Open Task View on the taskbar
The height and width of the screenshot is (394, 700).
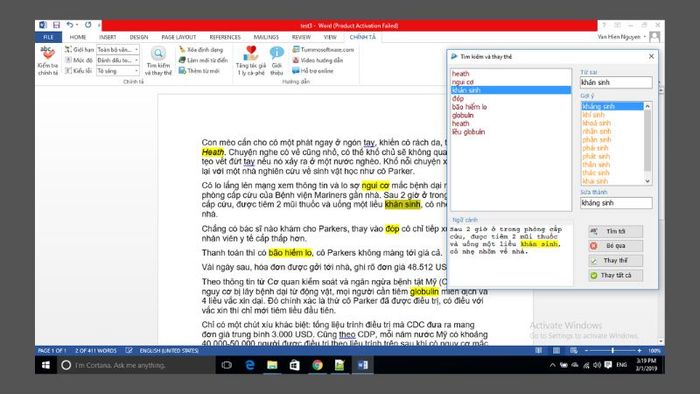(226, 365)
